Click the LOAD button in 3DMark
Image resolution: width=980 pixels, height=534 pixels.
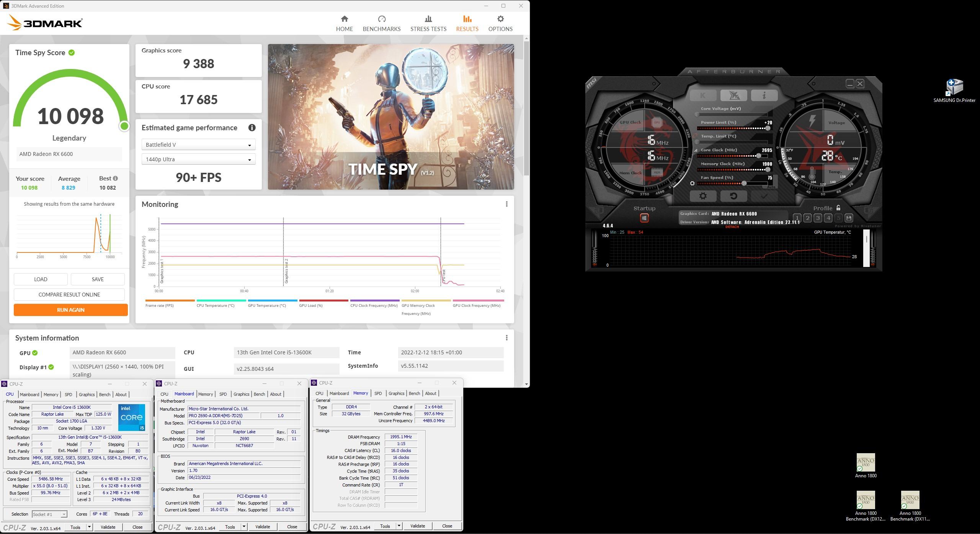tap(41, 279)
